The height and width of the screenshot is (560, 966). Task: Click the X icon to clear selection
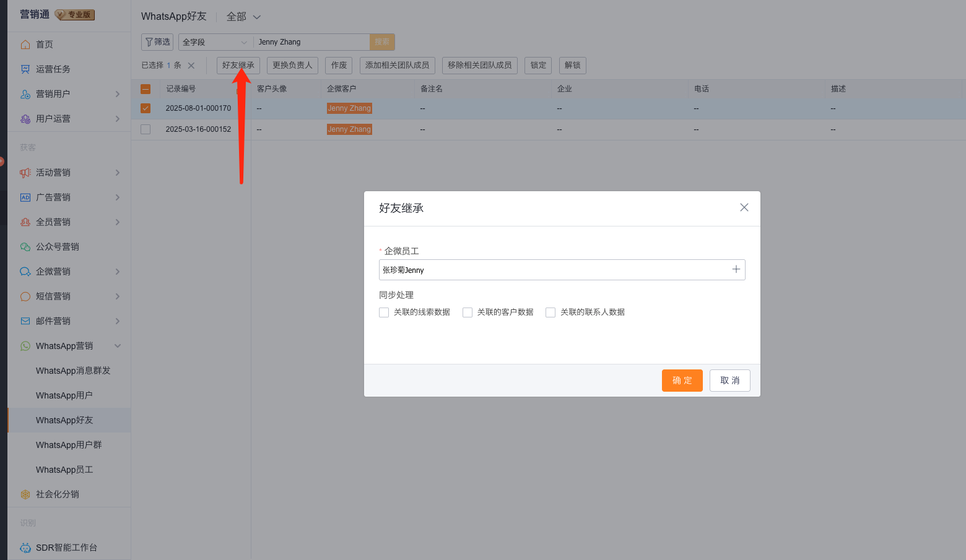(x=191, y=66)
